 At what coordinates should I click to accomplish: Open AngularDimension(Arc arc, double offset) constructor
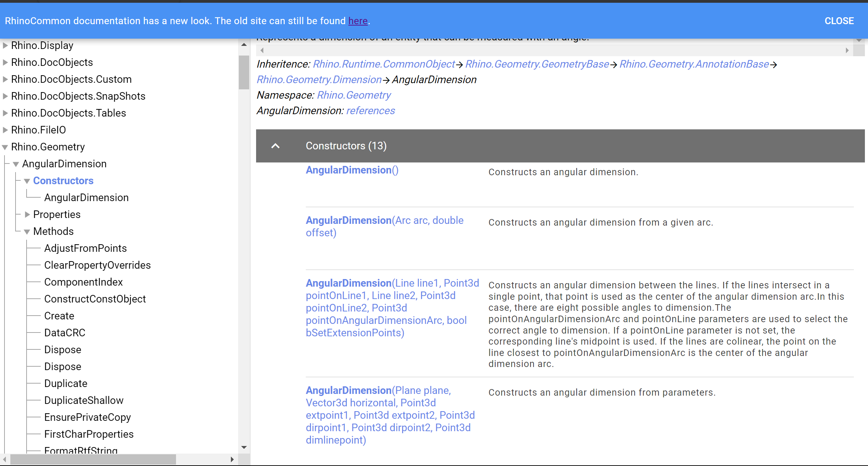(x=384, y=227)
